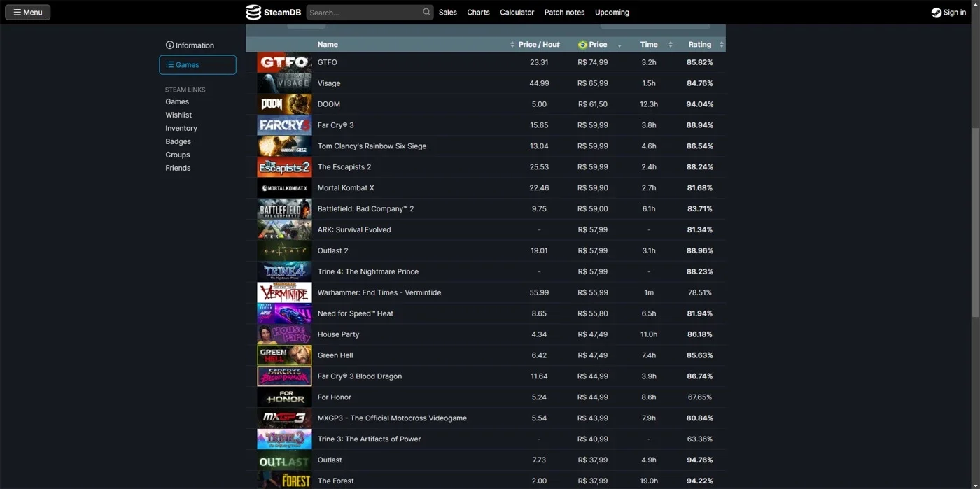
Task: Open the Need for Speed Heat thumbnail
Action: pyautogui.click(x=284, y=313)
